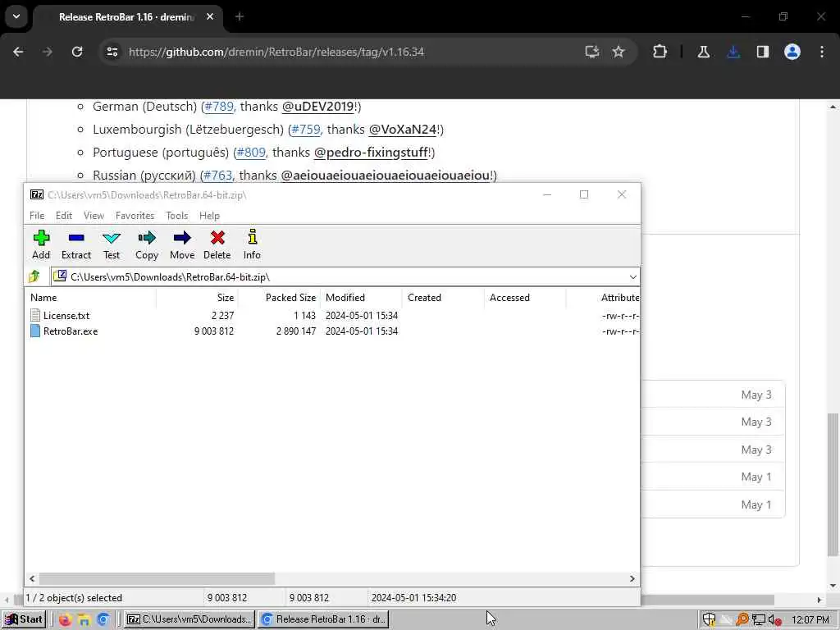
Task: Sort by the Packed Size column header
Action: point(279,297)
